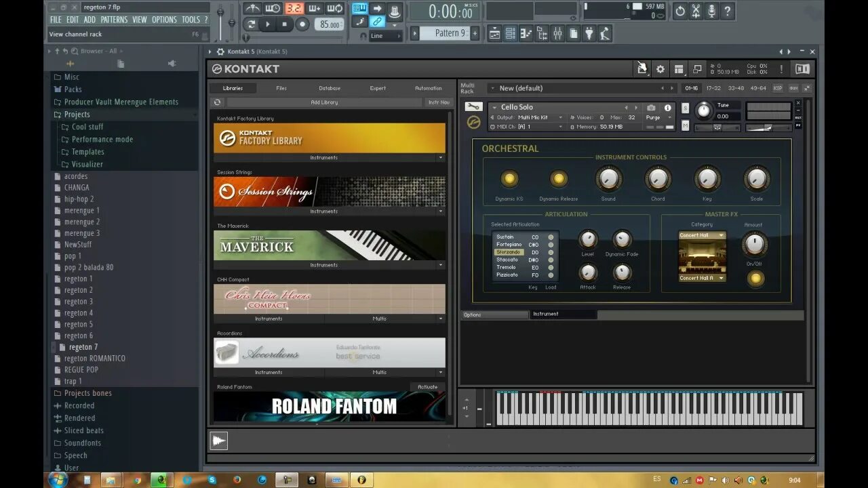Click the info icon for Cello Solo
This screenshot has width=868, height=488.
(x=667, y=107)
